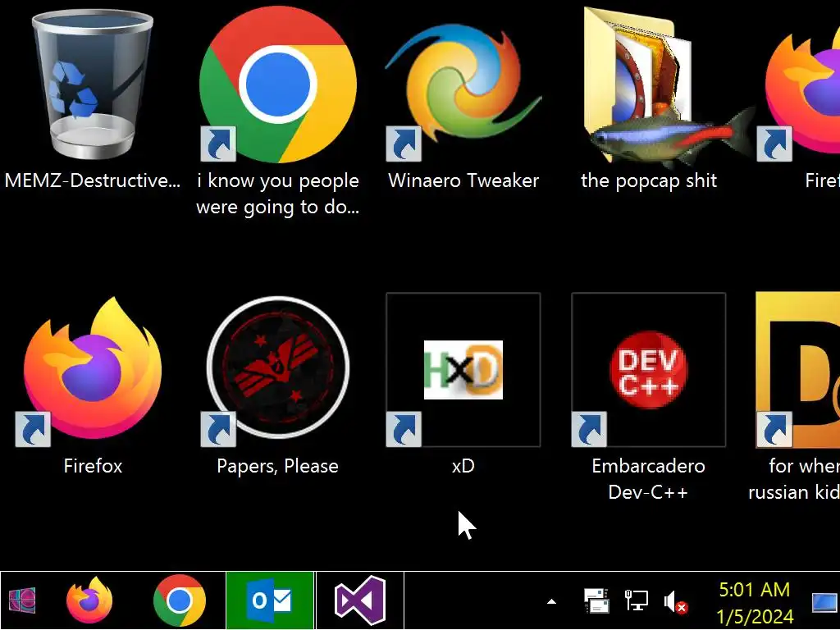Click the "xD" label text
The height and width of the screenshot is (630, 840).
(x=463, y=466)
